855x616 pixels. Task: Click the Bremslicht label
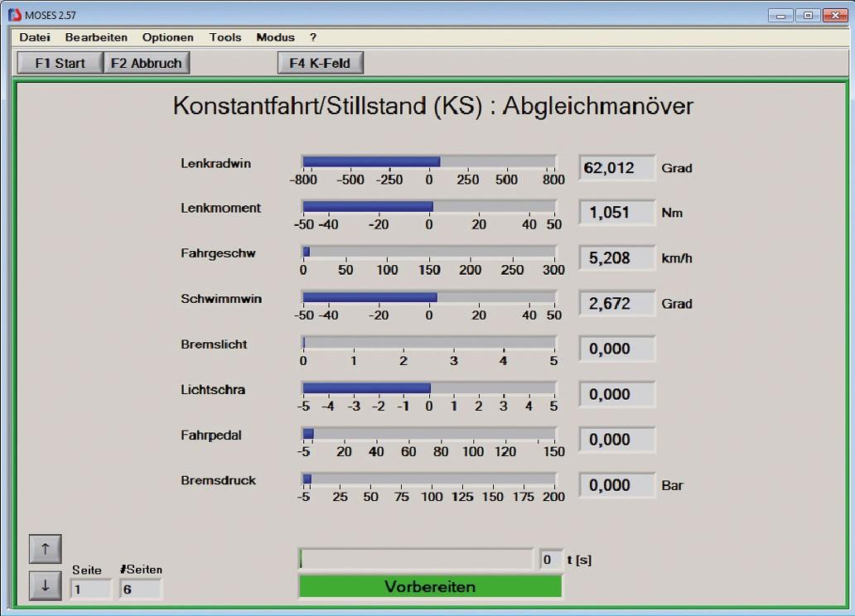coord(214,344)
